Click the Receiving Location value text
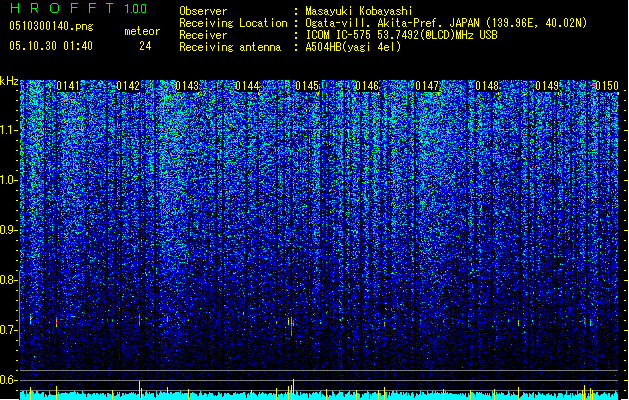Image resolution: width=629 pixels, height=400 pixels. (x=446, y=23)
